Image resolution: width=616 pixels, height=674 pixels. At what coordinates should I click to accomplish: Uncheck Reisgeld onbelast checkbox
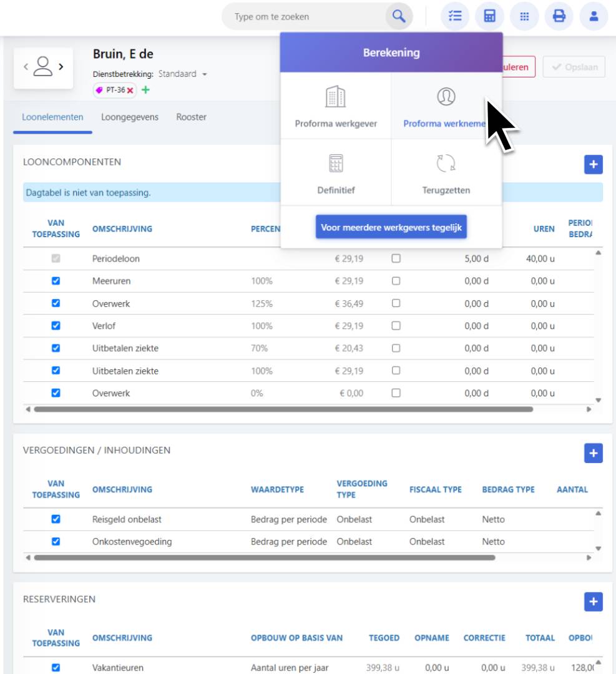(56, 519)
